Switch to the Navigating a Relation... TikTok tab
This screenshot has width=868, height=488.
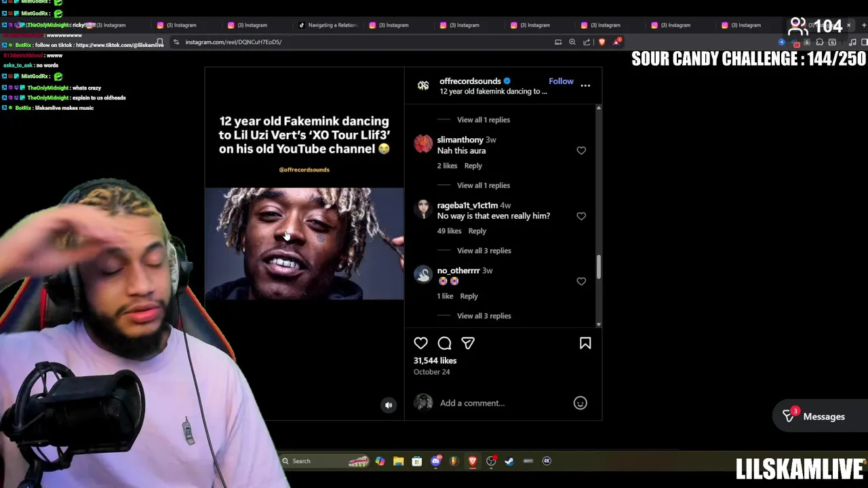[328, 25]
